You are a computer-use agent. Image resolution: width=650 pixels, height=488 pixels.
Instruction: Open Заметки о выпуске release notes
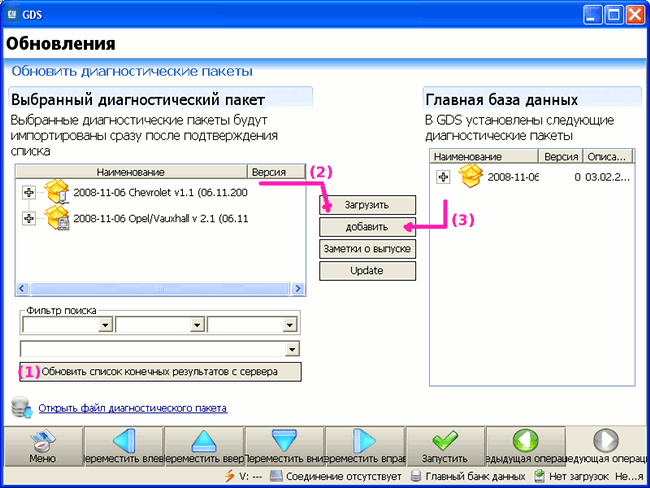point(367,249)
